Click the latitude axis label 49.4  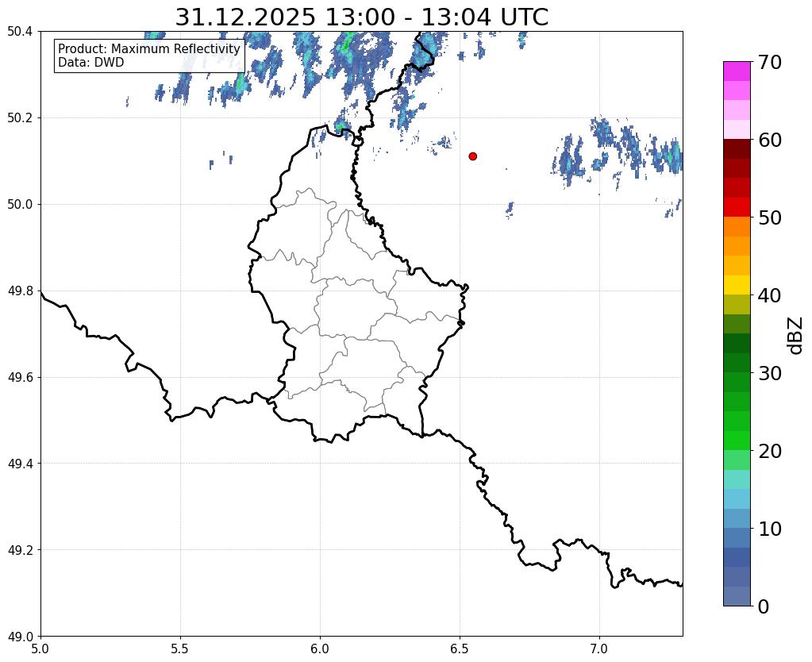[20, 464]
